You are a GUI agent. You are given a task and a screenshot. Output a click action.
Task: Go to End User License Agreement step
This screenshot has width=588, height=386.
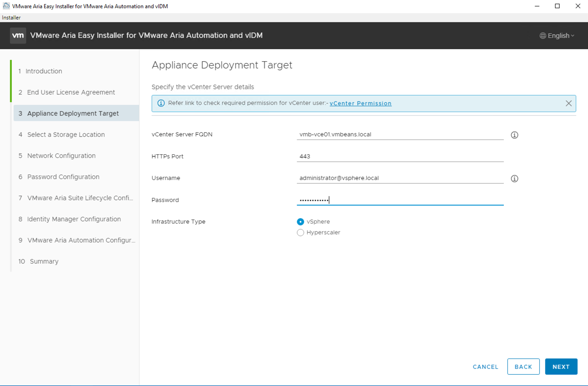[67, 92]
